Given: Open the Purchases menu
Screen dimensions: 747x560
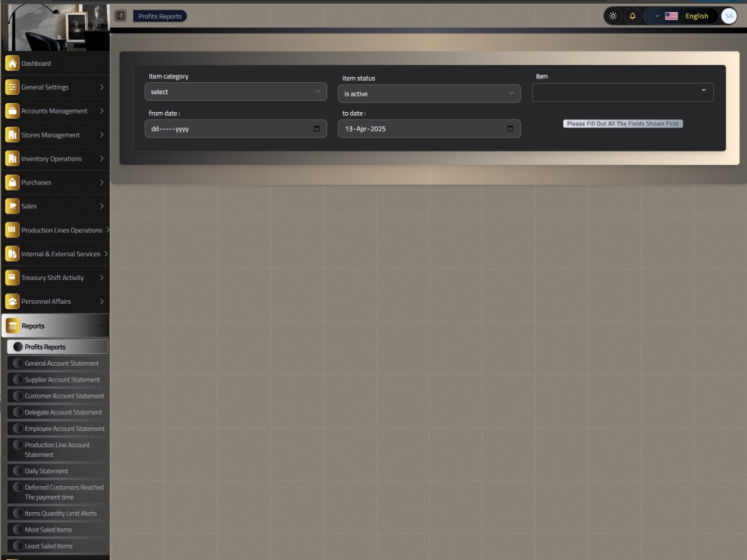Looking at the screenshot, I should (55, 182).
